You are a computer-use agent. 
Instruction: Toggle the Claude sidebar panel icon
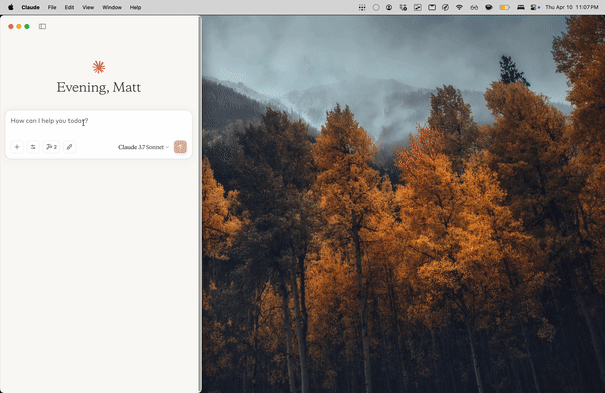[x=42, y=26]
